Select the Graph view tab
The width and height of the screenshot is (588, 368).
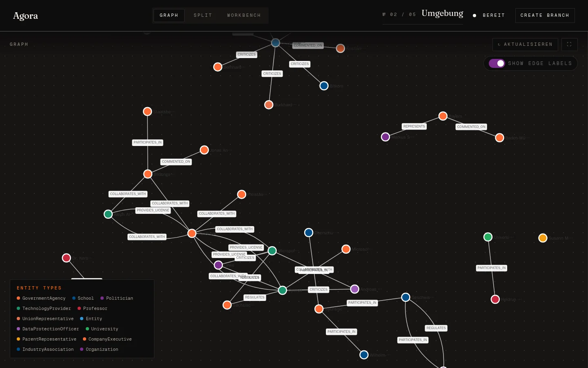[x=169, y=16]
